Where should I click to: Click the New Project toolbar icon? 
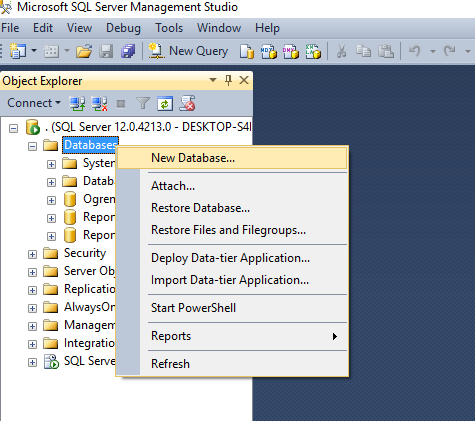18,51
